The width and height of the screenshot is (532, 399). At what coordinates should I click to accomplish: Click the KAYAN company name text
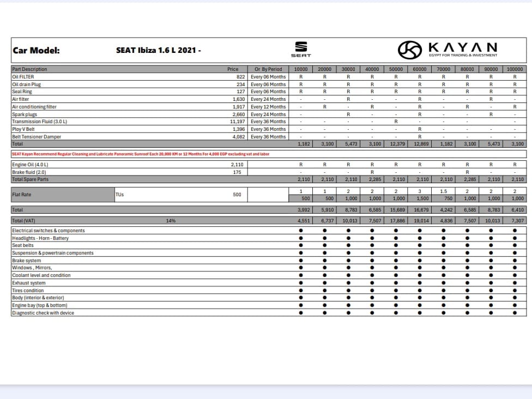coord(463,47)
